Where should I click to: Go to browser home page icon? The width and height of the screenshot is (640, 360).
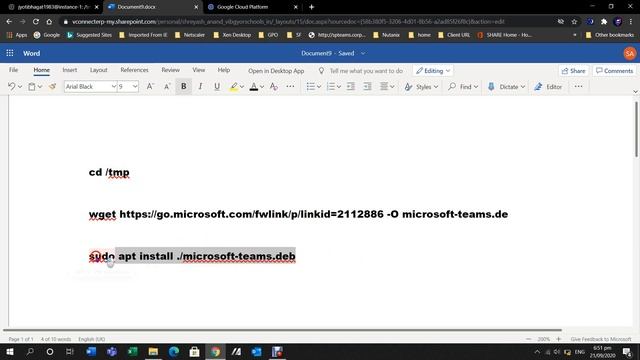pos(49,22)
